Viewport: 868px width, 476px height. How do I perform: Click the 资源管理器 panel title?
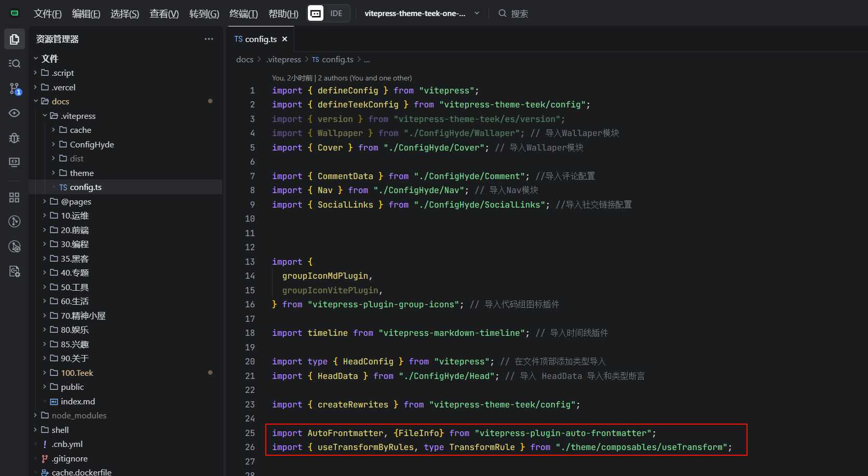pos(57,39)
